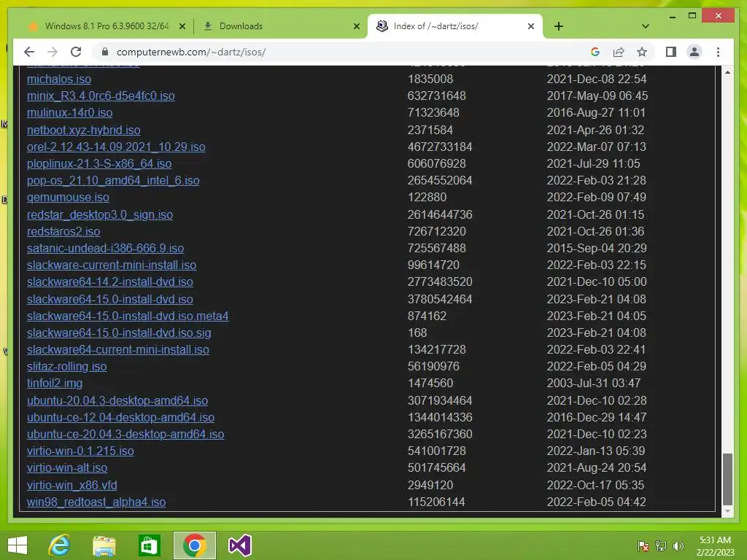Download slackware64-14.2-install-dvd.iso

(109, 282)
